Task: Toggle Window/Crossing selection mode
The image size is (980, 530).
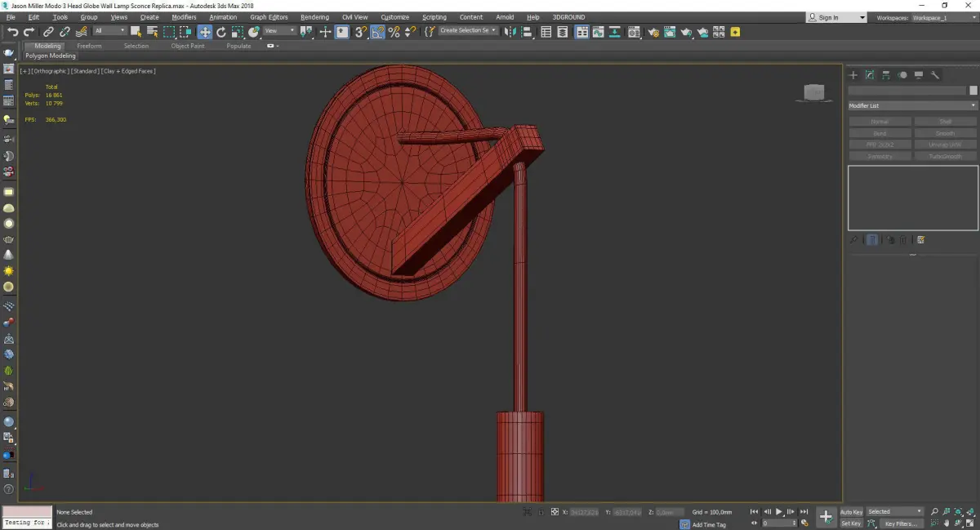Action: click(x=185, y=32)
